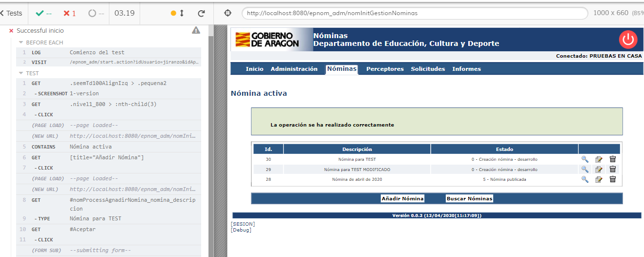
Task: Click the warning triangle next to test
Action: click(x=196, y=30)
